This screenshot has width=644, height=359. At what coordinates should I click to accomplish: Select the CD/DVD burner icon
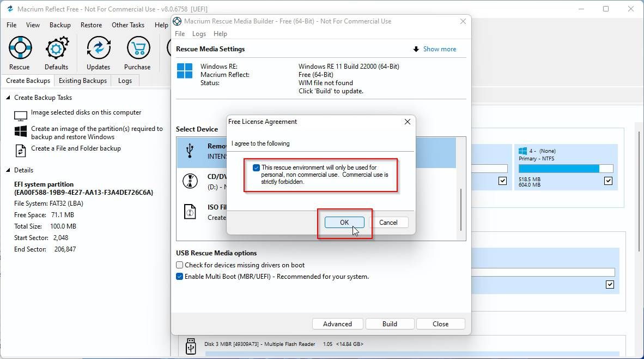point(190,181)
